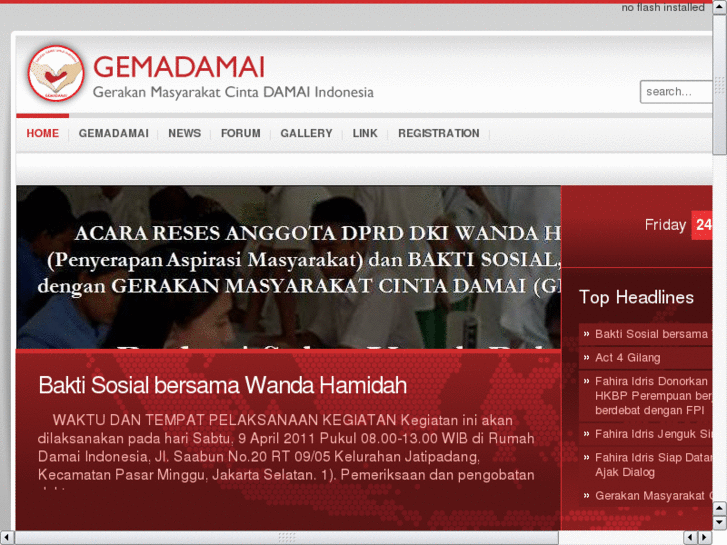The width and height of the screenshot is (727, 545).
Task: Open the 'Fahira Idris Siap Datang' headline
Action: 653,465
